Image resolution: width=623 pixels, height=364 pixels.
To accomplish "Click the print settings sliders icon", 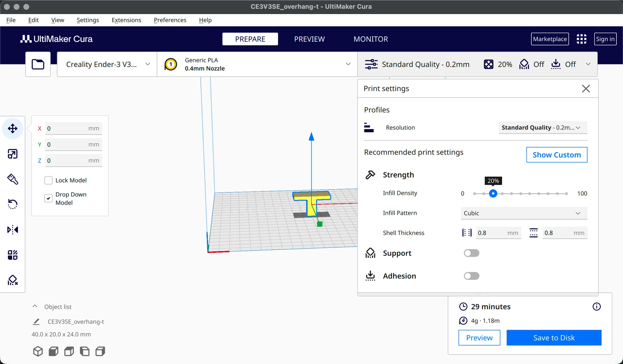I will click(371, 64).
